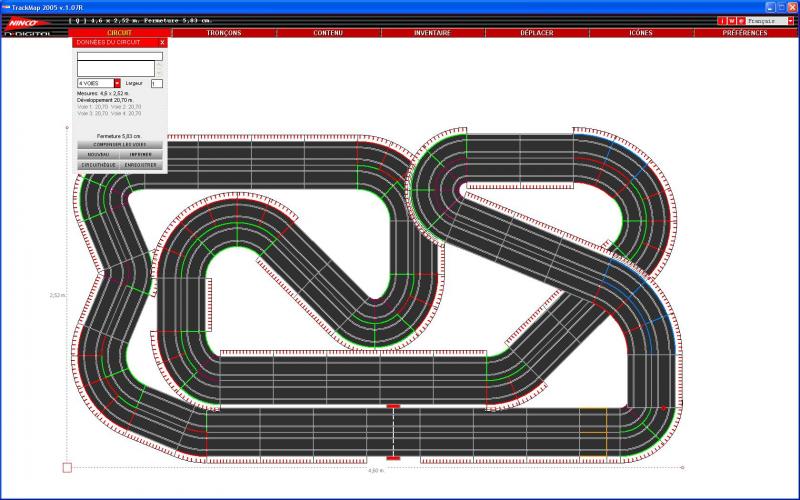Open the Contenu menu
This screenshot has width=800, height=500.
click(x=328, y=33)
